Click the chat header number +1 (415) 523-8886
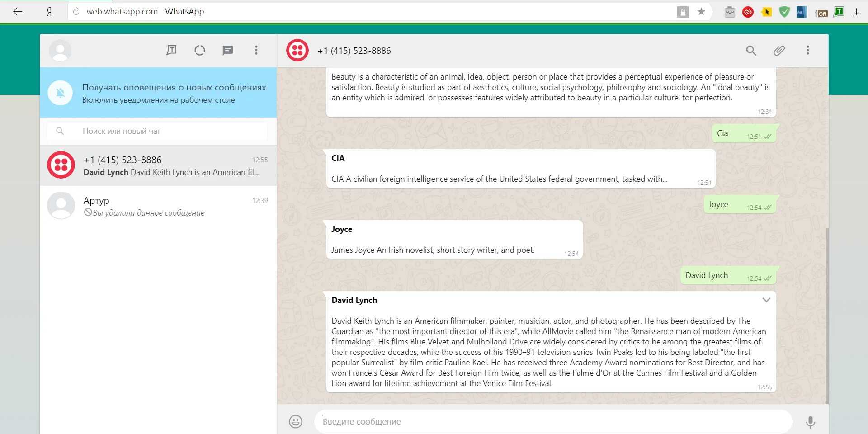Viewport: 868px width, 434px height. [x=354, y=51]
